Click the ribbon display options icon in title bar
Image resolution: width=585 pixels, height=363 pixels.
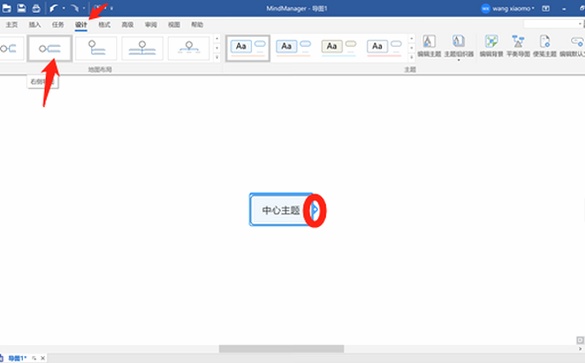point(546,8)
